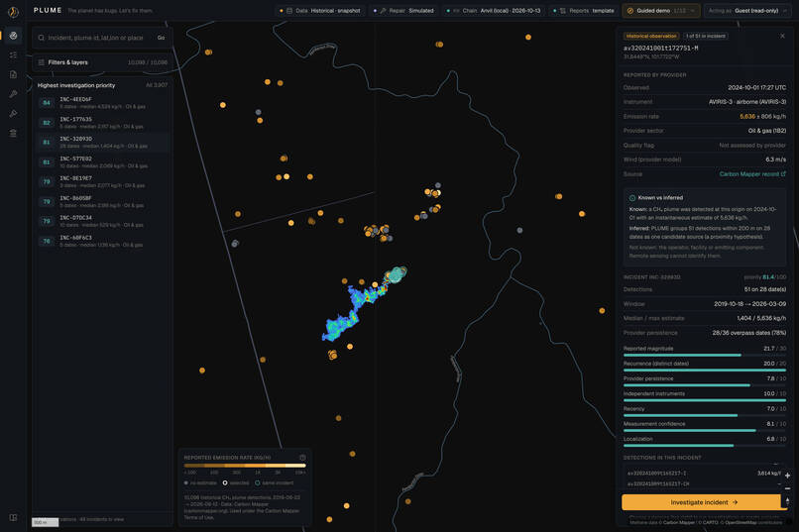
Task: Select incident INC-8E19E7
Action: point(102,181)
